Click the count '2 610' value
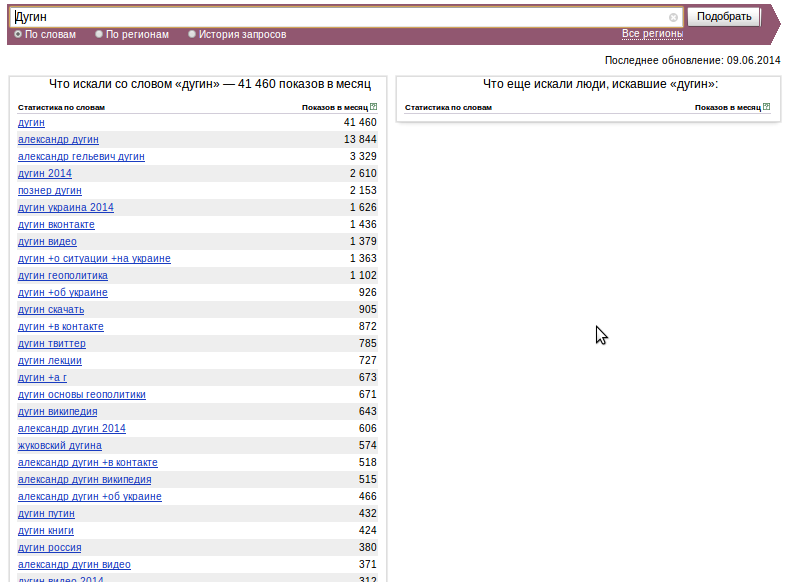Viewport: 795px width, 582px height. [x=363, y=173]
